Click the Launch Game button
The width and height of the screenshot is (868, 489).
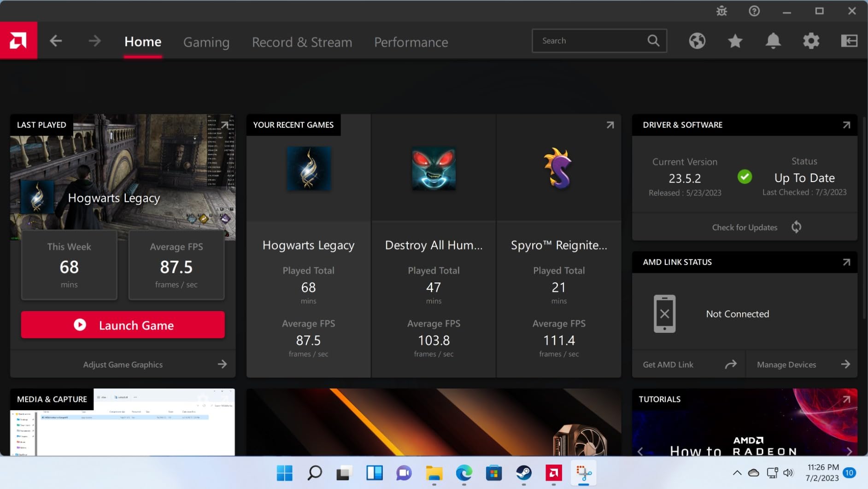tap(123, 325)
